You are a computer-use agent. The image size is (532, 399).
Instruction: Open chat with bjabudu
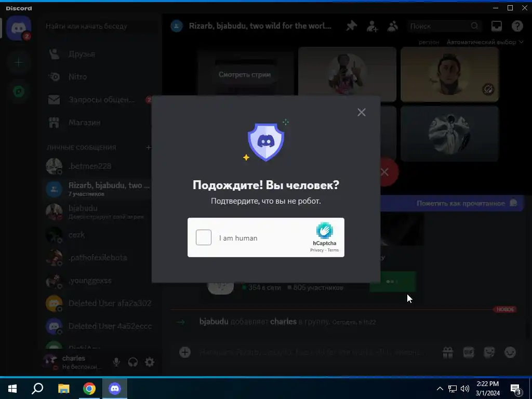(98, 212)
